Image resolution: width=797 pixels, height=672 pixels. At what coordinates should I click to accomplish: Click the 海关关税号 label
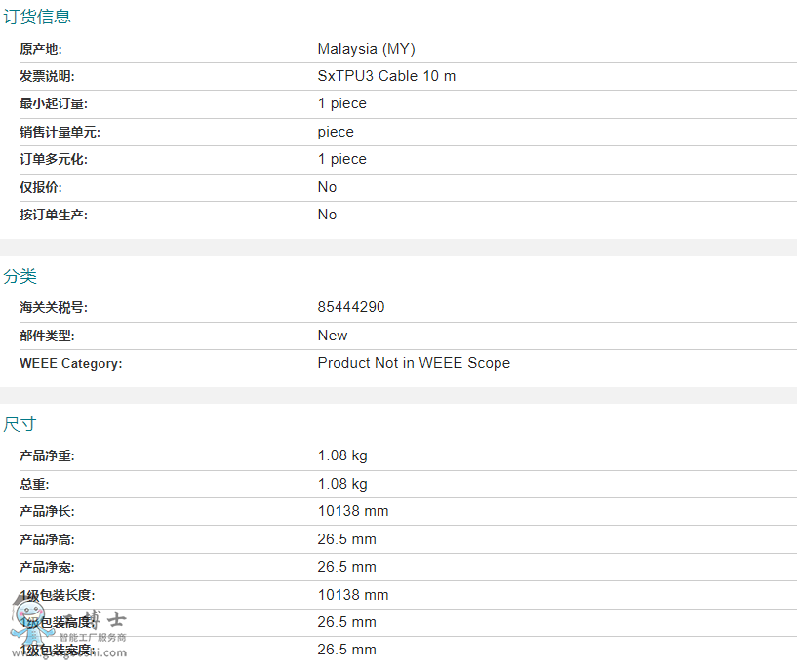coord(54,307)
